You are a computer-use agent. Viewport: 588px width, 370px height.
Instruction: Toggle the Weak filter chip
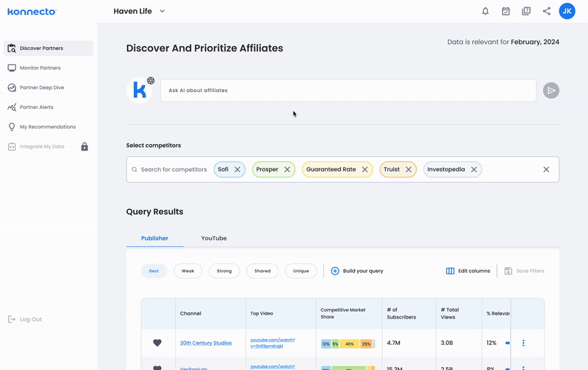pyautogui.click(x=187, y=271)
